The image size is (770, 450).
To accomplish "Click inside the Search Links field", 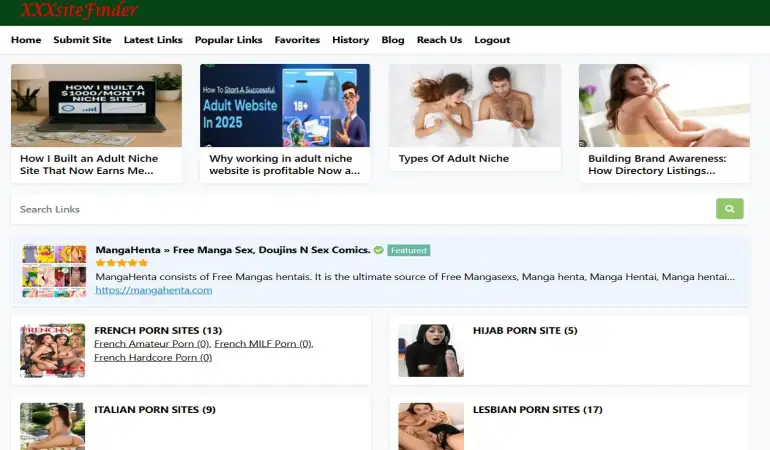I will 360,209.
